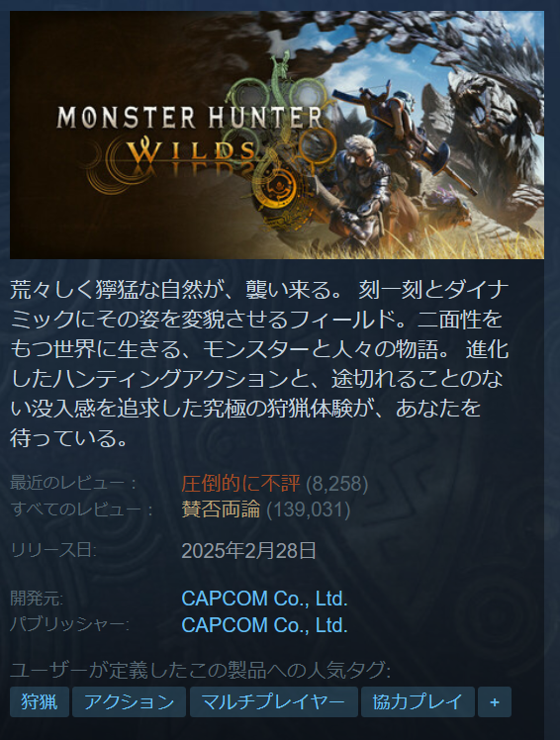560x740 pixels.
Task: Click the game description paragraph text
Action: click(x=259, y=363)
